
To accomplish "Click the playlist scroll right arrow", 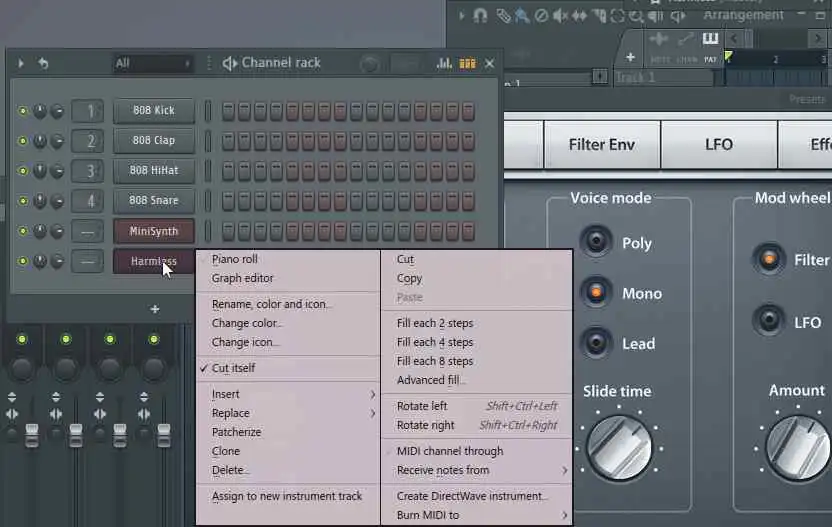I will tap(818, 38).
